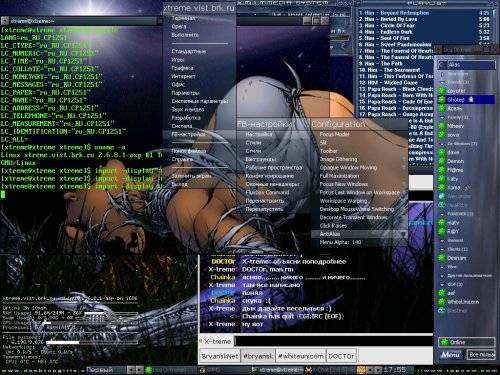Open user group dropdown next to Menu
This screenshot has height=375, width=500.
tap(481, 355)
